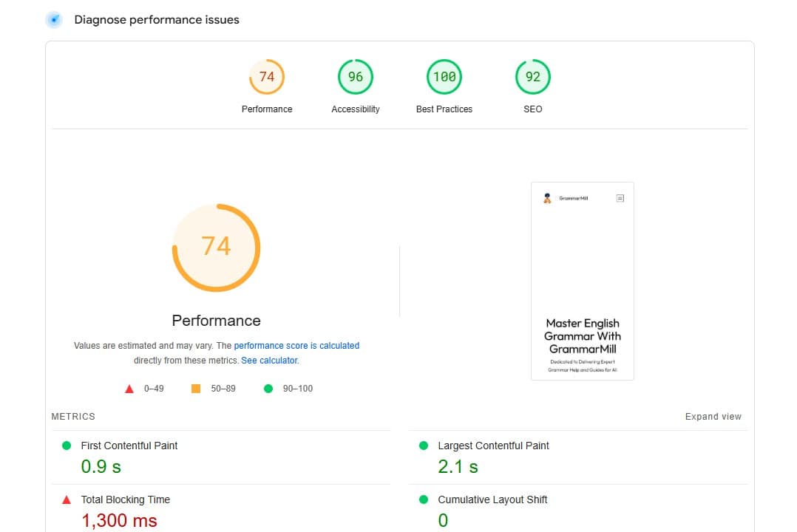Click green dot beside Largest Contentful Paint
Screen dimensions: 797x532
pos(424,446)
